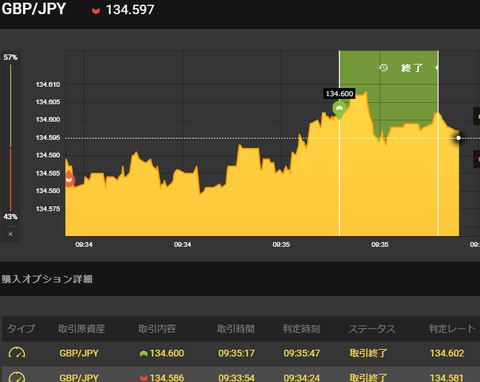Click the current rate 134.597 at top

tap(130, 10)
